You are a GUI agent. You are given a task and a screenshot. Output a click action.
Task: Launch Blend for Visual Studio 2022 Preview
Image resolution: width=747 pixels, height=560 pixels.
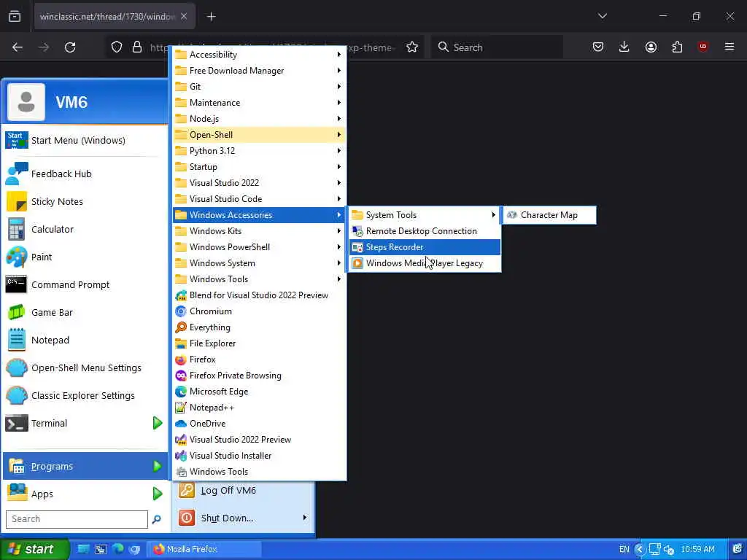pyautogui.click(x=259, y=295)
